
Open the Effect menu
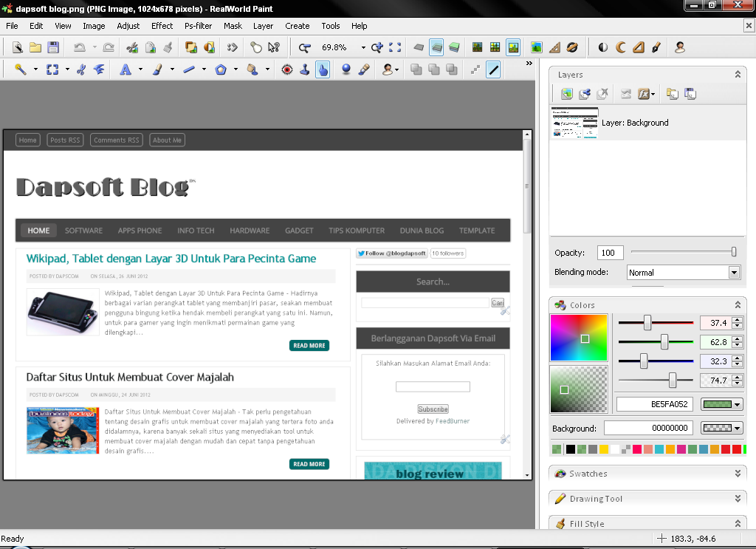(x=162, y=26)
